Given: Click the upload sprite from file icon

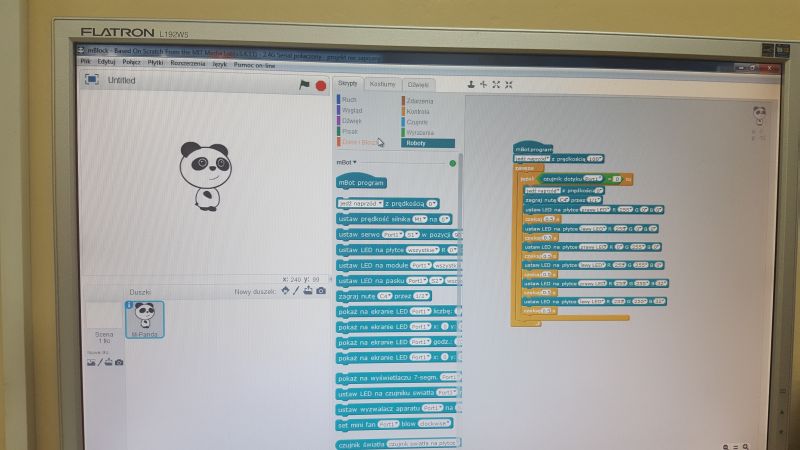Looking at the screenshot, I should click(308, 291).
